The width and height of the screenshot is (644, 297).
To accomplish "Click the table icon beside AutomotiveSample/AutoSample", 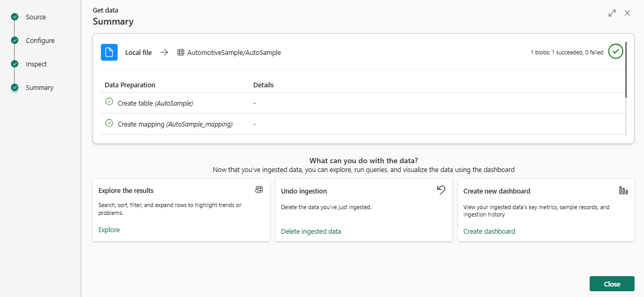I will pyautogui.click(x=181, y=52).
